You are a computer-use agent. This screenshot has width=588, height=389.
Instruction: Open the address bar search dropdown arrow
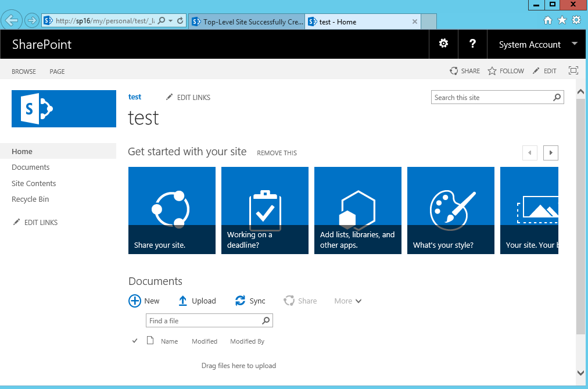[171, 20]
